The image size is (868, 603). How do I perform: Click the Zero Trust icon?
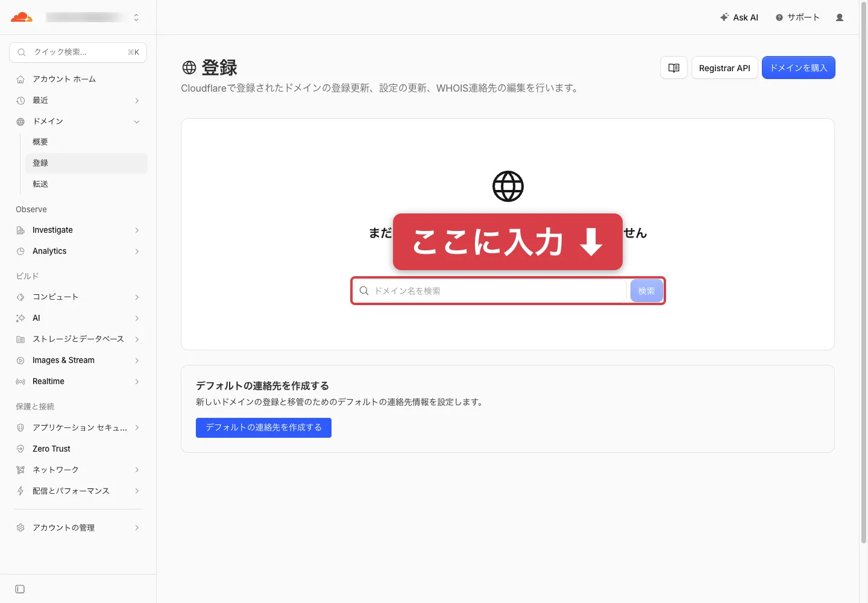point(20,449)
